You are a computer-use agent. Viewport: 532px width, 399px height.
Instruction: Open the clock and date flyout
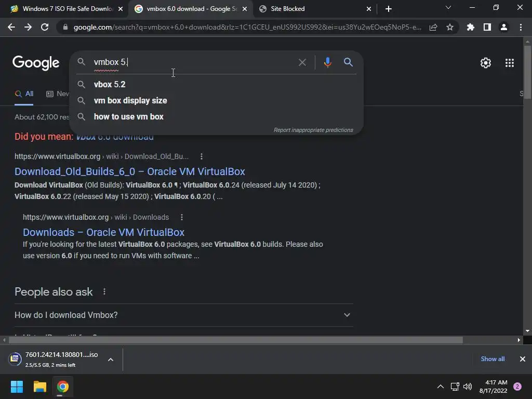[x=493, y=387]
